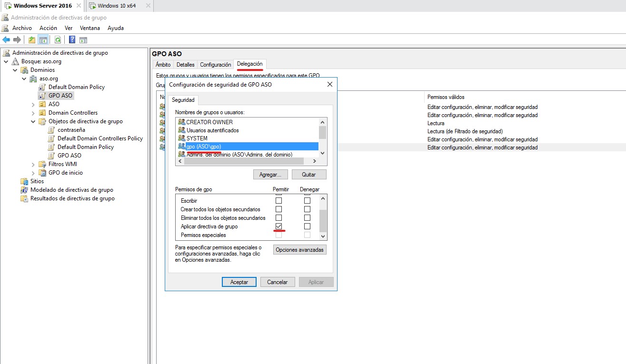
Task: Expand the ASO organizational unit
Action: click(33, 104)
